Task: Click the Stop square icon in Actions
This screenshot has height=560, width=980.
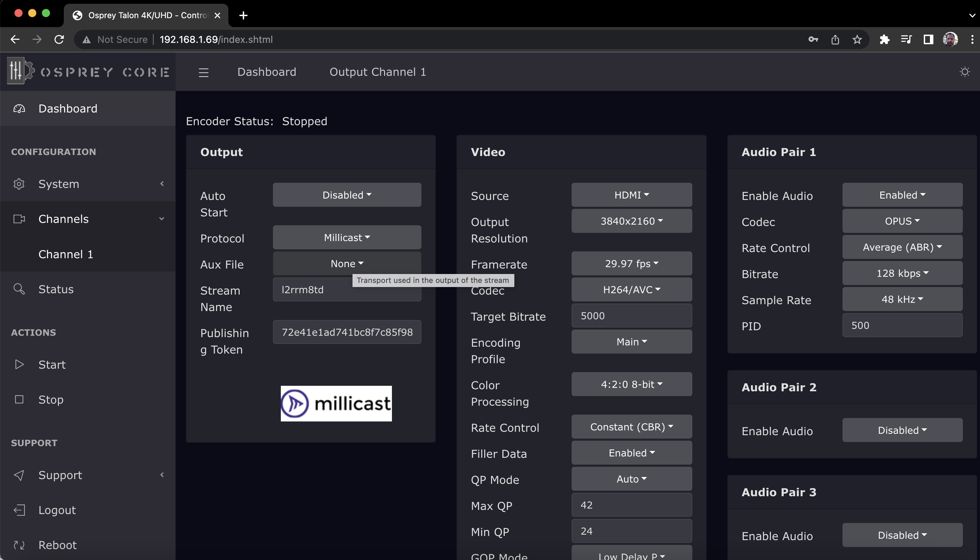Action: click(19, 399)
